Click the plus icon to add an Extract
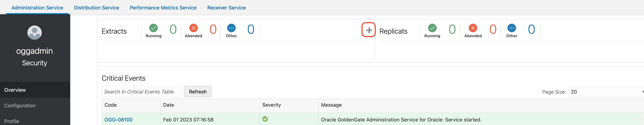This screenshot has height=125, width=644. [x=369, y=30]
